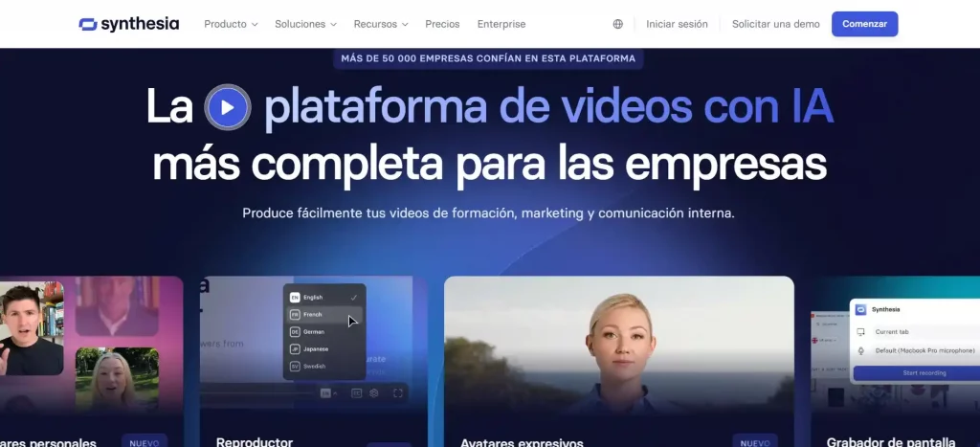Click the Iniciar sesión link
This screenshot has height=447, width=980.
point(677,24)
